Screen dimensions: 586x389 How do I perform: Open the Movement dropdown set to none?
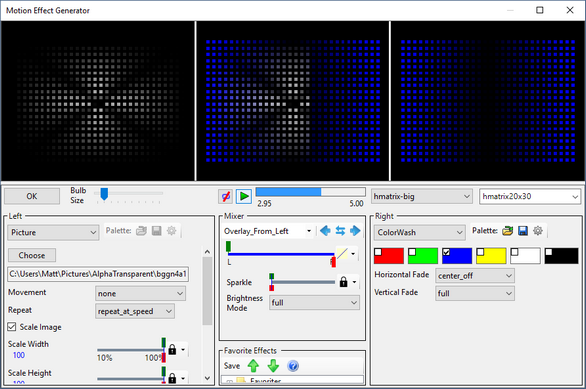[x=141, y=294]
